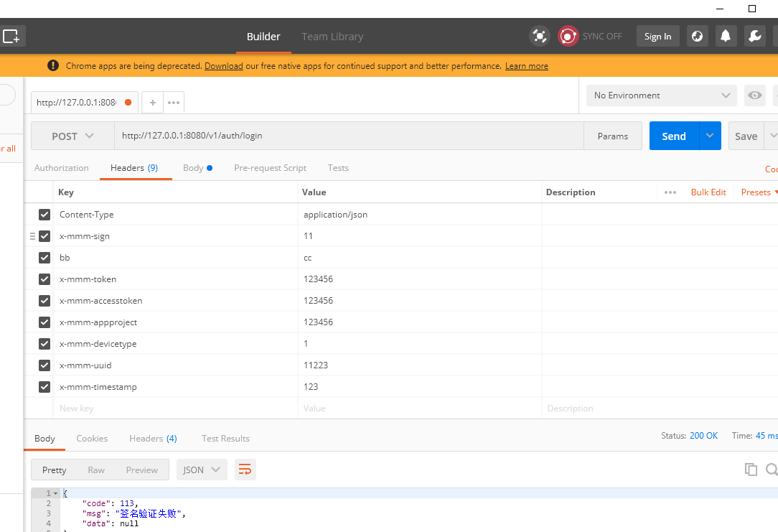Open the Presets dropdown
Screen dimensions: 778x532
tap(759, 192)
